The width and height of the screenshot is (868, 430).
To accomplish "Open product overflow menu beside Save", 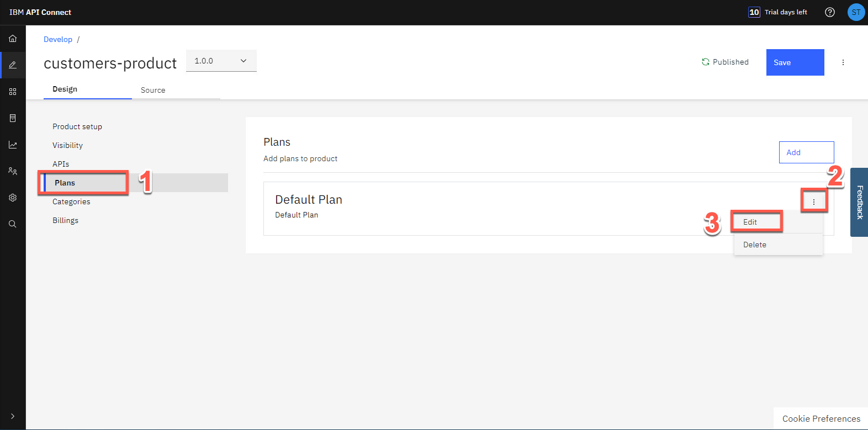I will tap(843, 62).
